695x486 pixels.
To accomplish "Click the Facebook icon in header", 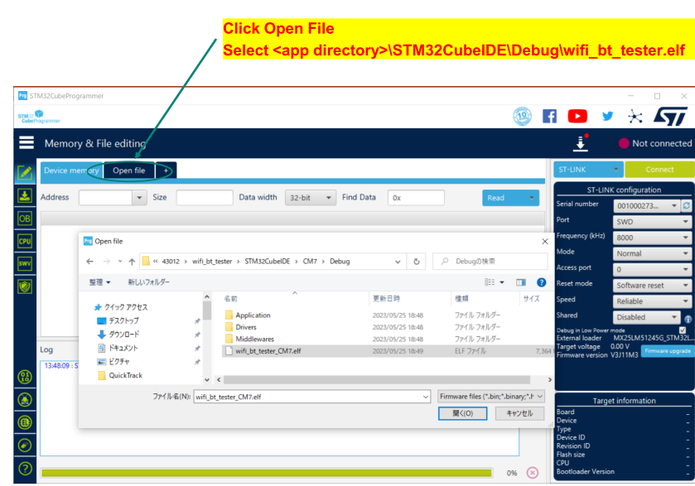I will (549, 116).
